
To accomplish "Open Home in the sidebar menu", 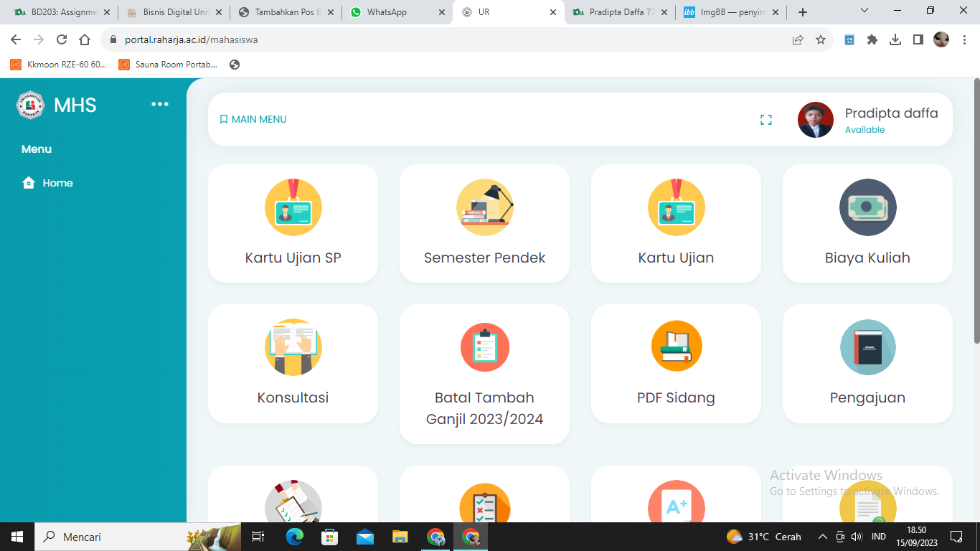I will [47, 183].
